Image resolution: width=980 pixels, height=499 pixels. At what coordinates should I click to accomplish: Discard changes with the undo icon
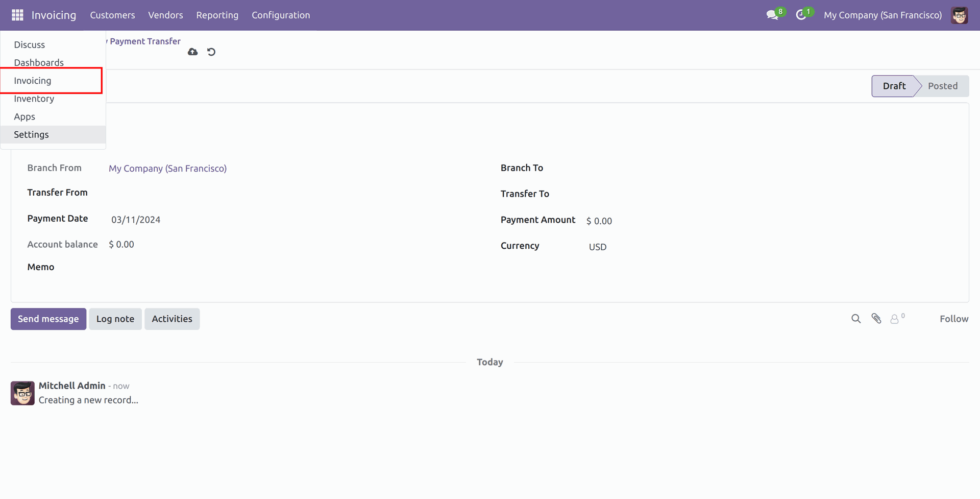click(x=211, y=52)
